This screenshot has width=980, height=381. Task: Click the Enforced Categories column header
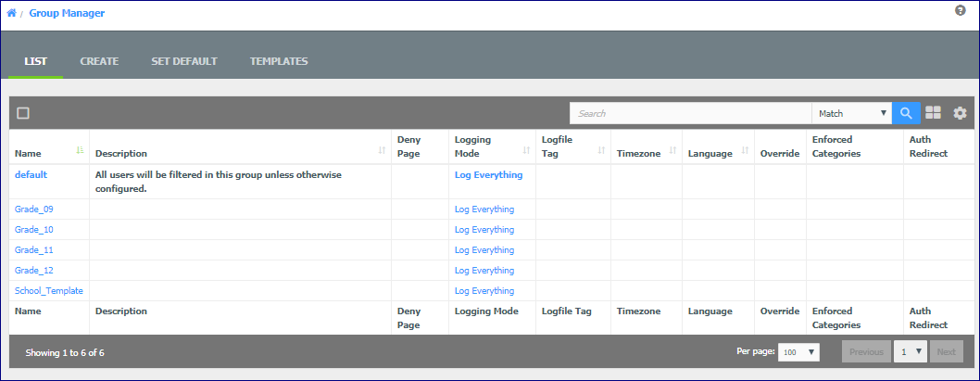(x=836, y=146)
